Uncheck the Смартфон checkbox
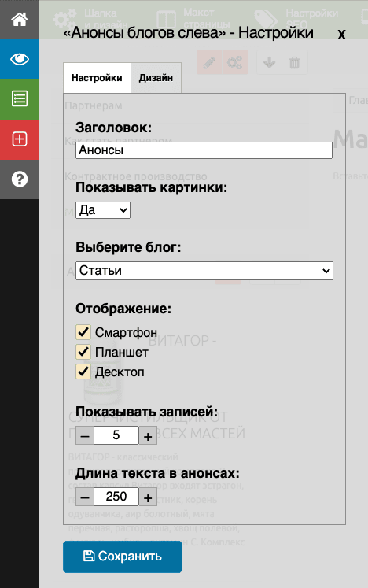This screenshot has height=588, width=368. [x=83, y=332]
